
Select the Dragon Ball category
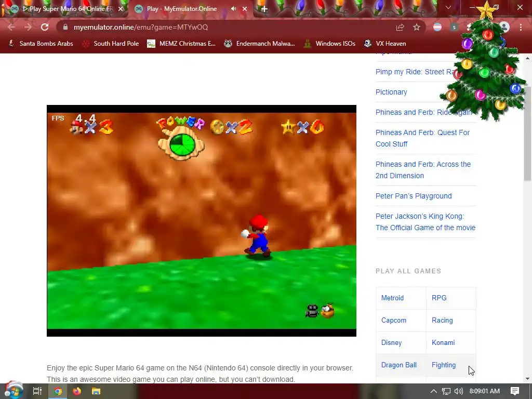[x=399, y=365]
